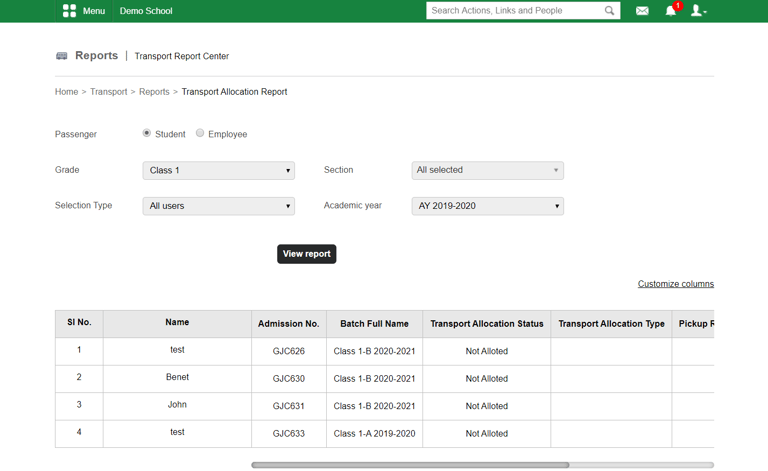
Task: Click the horizontal table scrollbar
Action: pos(410,465)
